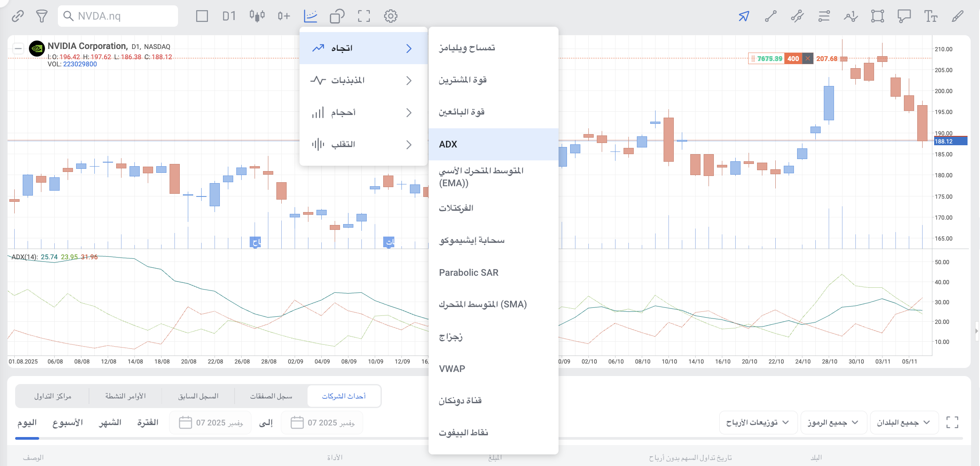
Task: Select الشهر period filter
Action: point(110,423)
